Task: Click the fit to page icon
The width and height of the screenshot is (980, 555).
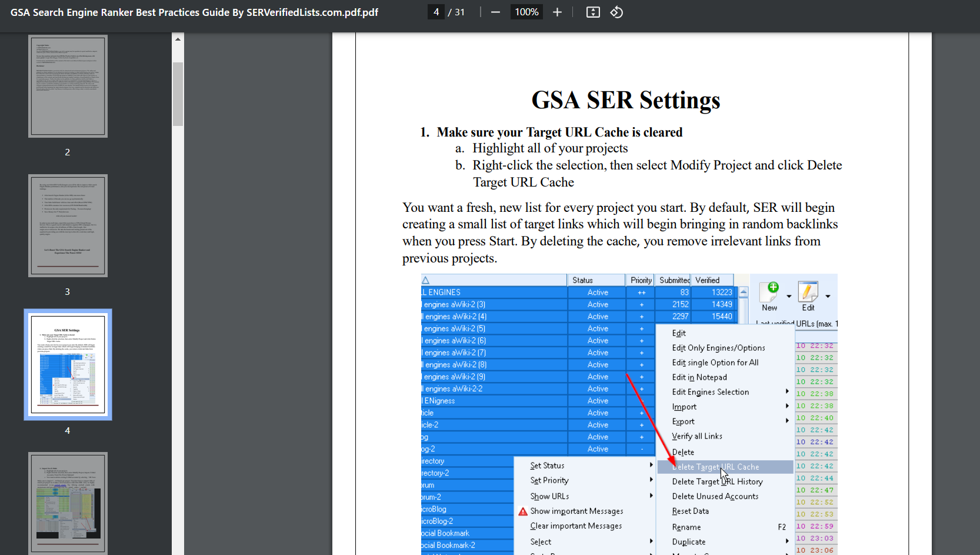Action: click(x=593, y=12)
